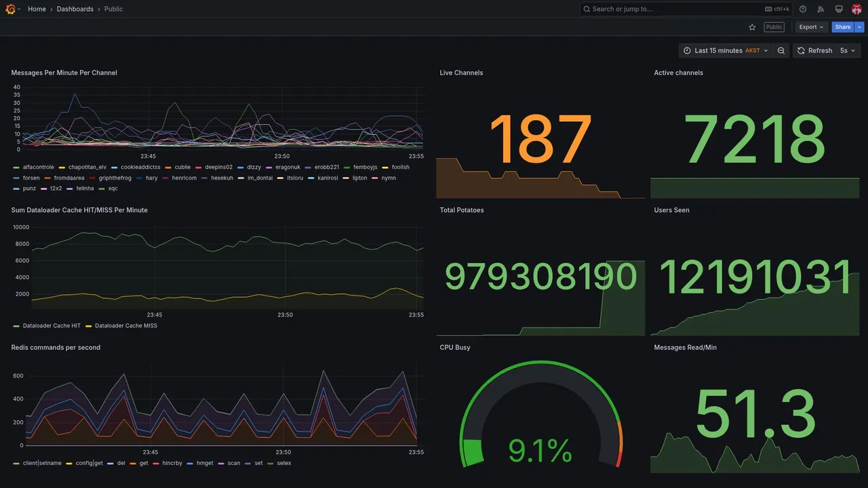Open the Last 15 minutes time picker
Screen dimensions: 868x488
click(x=726, y=51)
